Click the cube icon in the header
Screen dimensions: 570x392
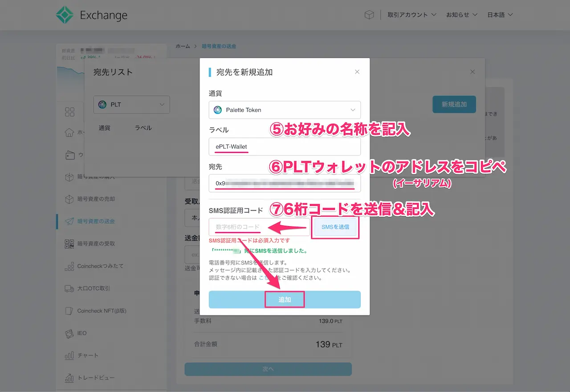point(369,15)
